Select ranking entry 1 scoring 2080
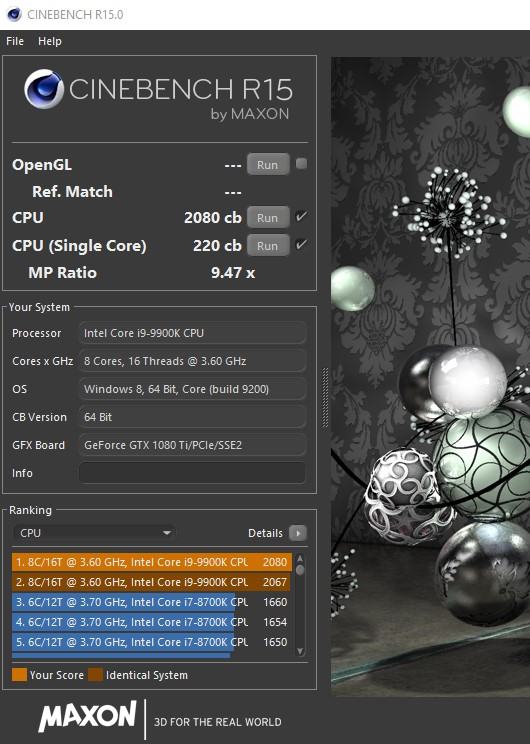Viewport: 530px width, 744px height. (x=151, y=562)
